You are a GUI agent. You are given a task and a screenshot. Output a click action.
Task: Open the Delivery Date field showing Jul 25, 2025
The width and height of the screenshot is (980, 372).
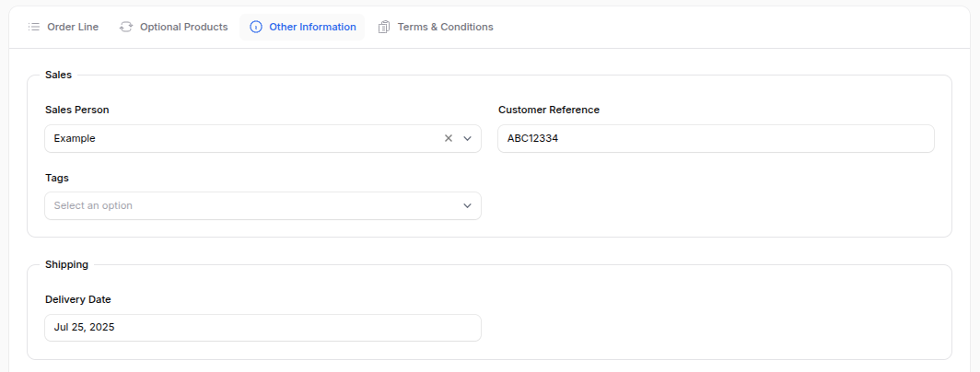[262, 328]
